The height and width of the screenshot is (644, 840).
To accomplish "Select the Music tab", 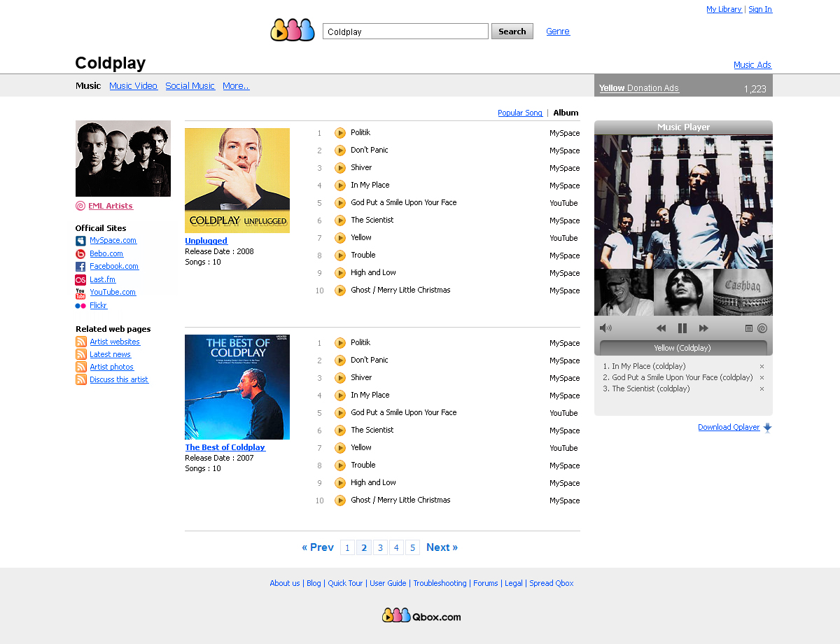I will (88, 86).
